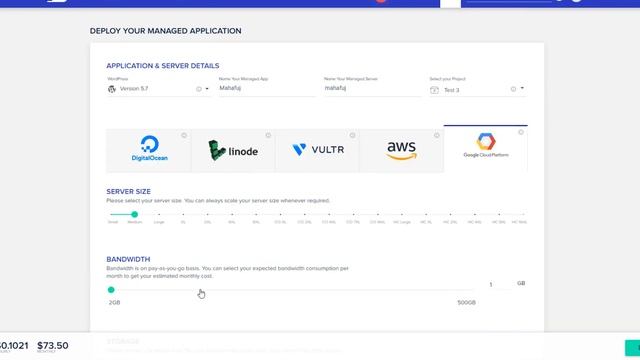640x360 pixels.
Task: Pick the Vultr provider card
Action: pyautogui.click(x=318, y=151)
